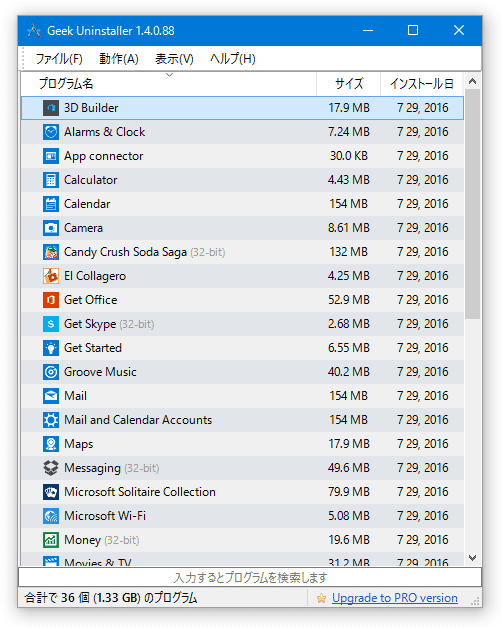Select Microsoft Solitaire Collection entry
Viewport: 502px width, 629px height.
tap(140, 492)
